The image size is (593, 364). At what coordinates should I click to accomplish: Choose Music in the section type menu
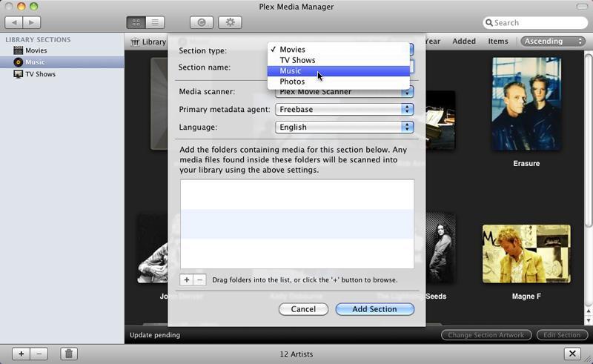click(339, 70)
